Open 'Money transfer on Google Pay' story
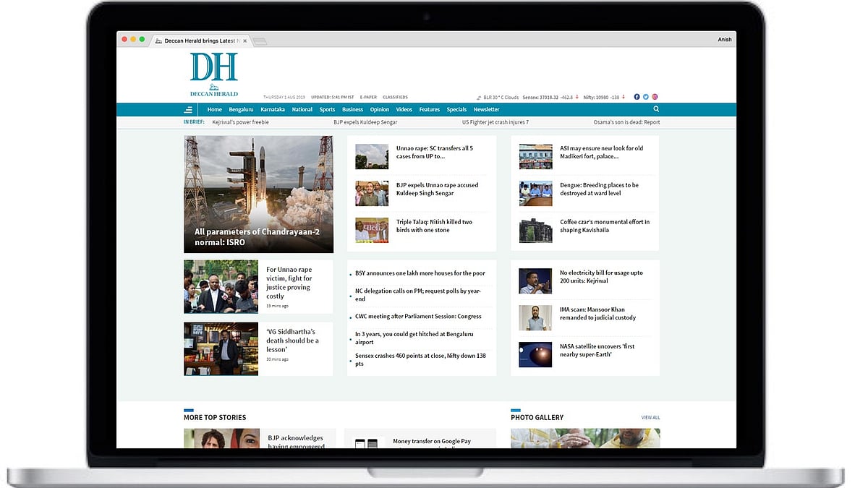 (x=432, y=441)
